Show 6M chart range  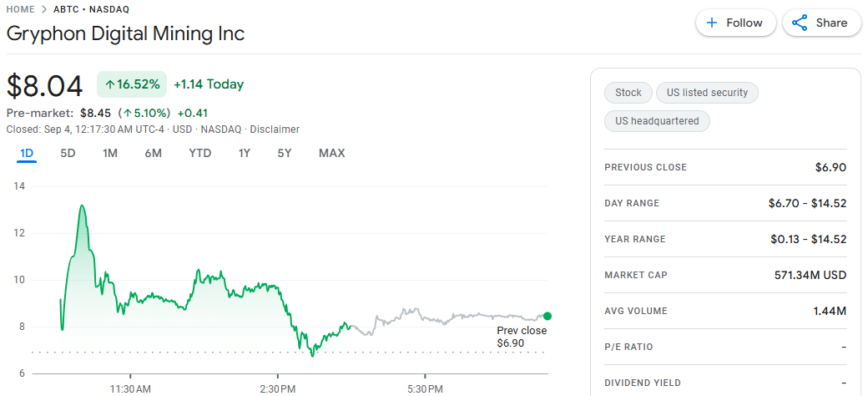tap(154, 154)
